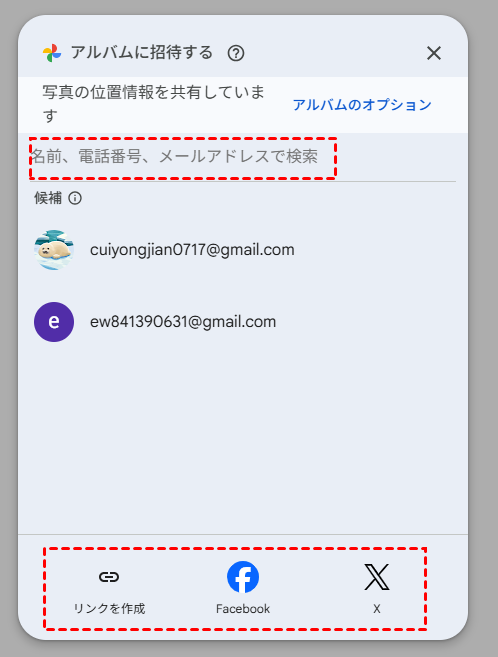Open アルバムのオプション link
Screen dimensions: 498x657
point(362,105)
